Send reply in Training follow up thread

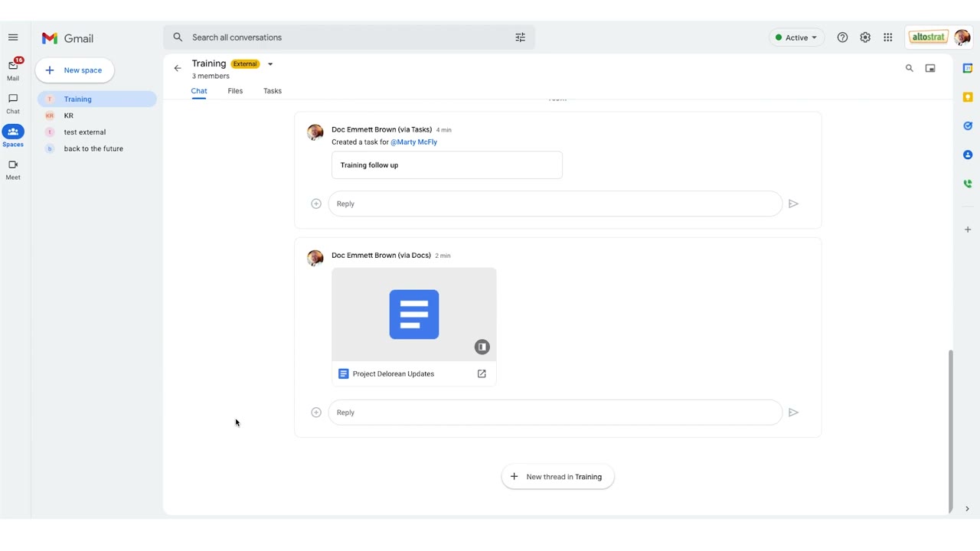point(793,204)
